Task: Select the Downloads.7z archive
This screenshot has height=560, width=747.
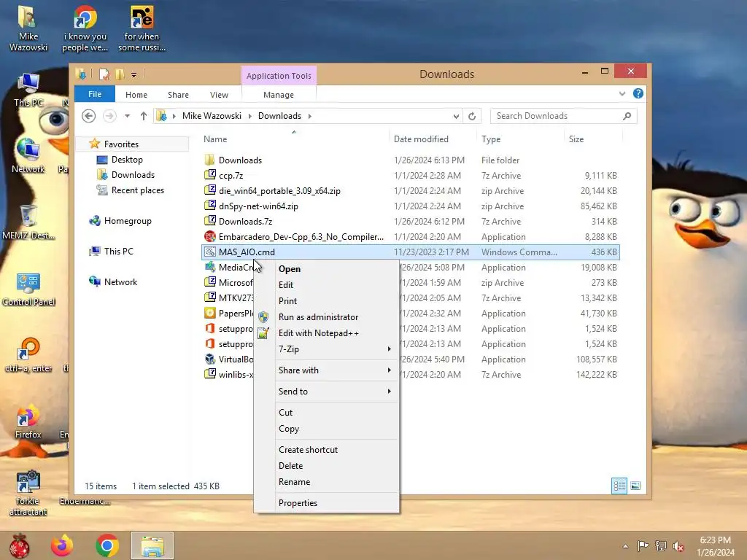Action: click(x=411, y=222)
